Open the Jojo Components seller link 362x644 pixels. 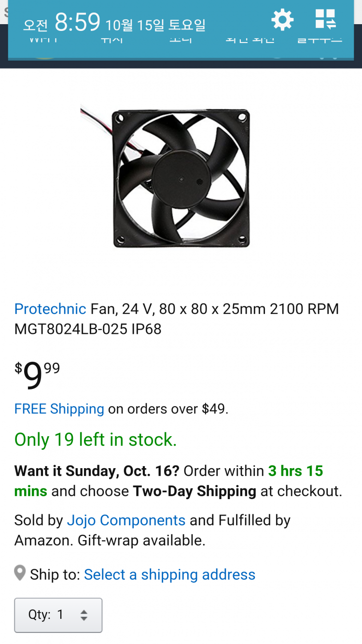[x=126, y=520]
